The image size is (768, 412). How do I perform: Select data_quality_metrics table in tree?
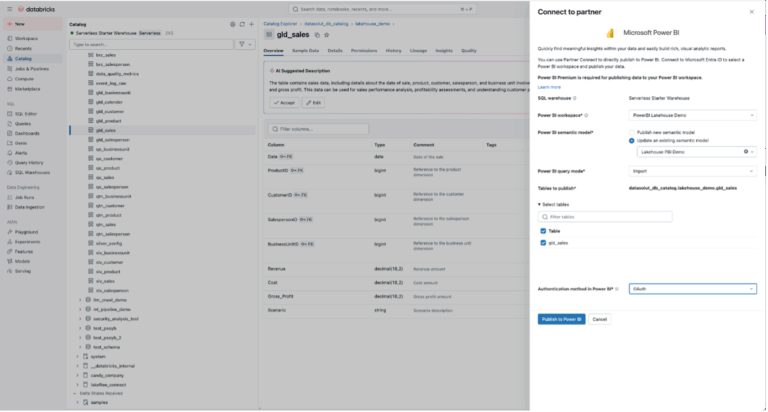pos(117,73)
